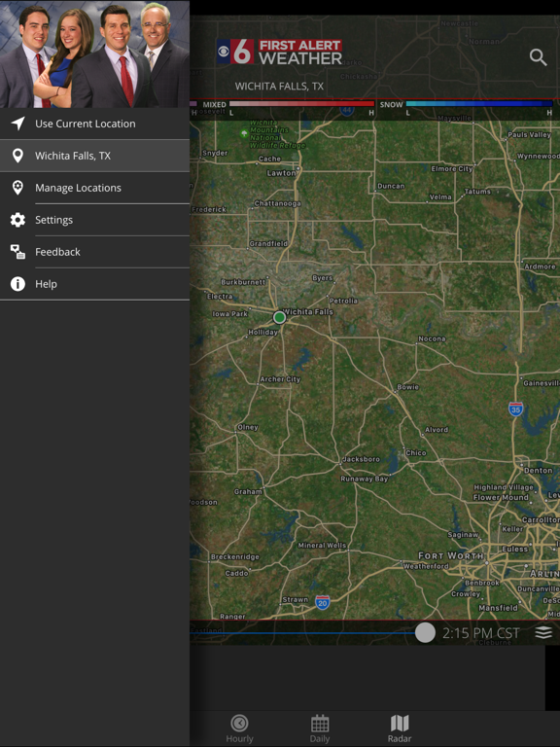
Task: Tap the weather team photo header
Action: (94, 53)
